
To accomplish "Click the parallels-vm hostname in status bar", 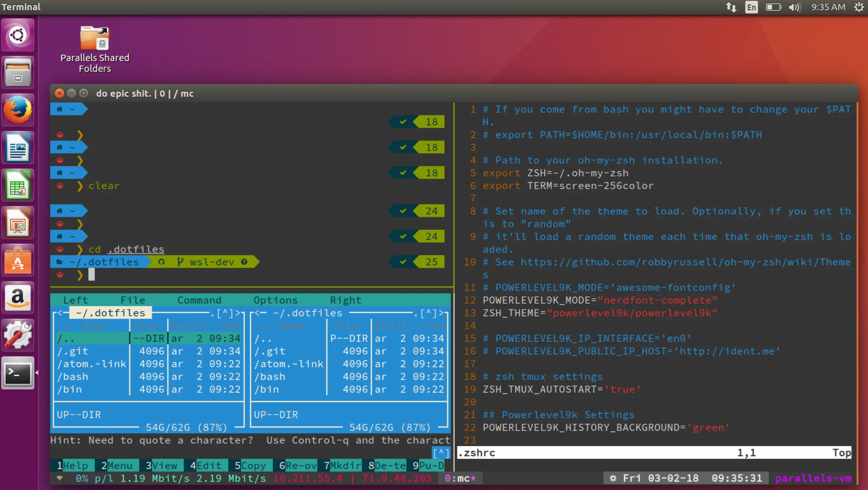I will click(813, 478).
